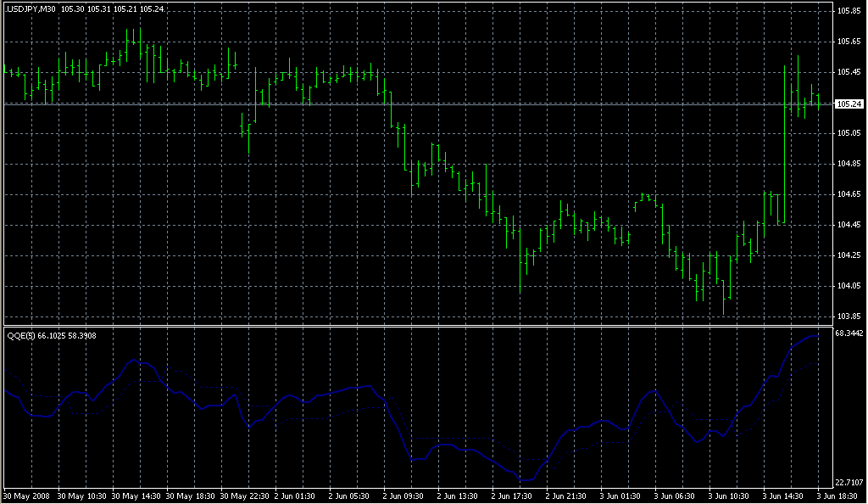Click the USDJPY,M30 chart title label
The width and height of the screenshot is (868, 504).
tap(31, 8)
